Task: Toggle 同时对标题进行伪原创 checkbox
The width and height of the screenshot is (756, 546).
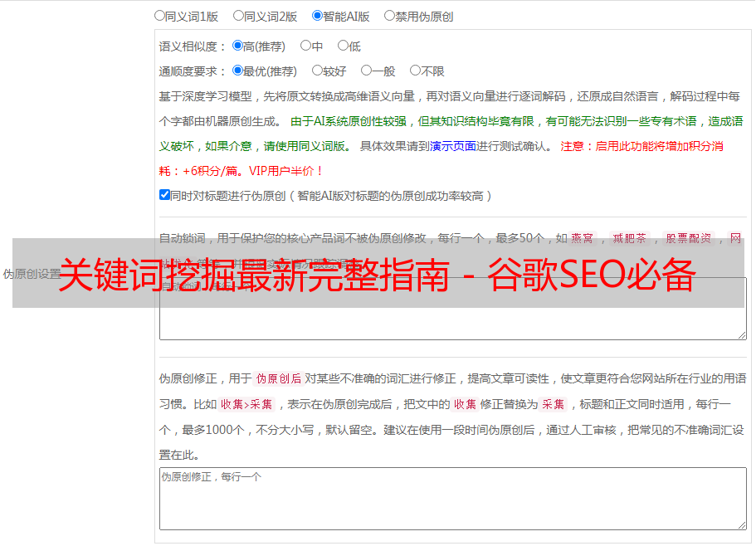Action: [164, 195]
